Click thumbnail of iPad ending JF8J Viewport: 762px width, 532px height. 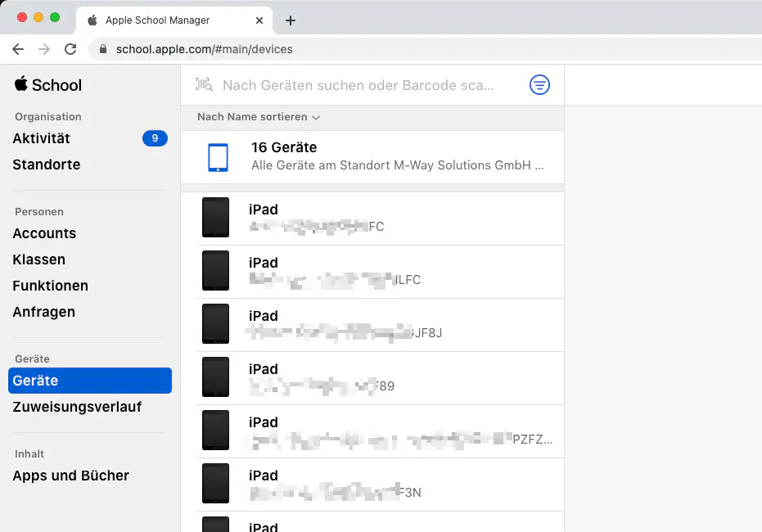click(x=215, y=323)
